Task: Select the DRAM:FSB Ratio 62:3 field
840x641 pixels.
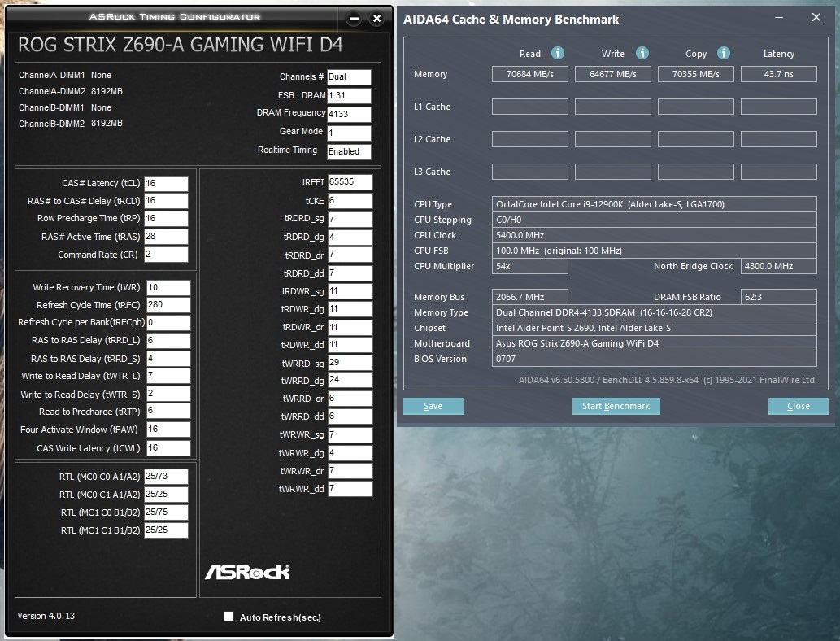Action: point(779,297)
